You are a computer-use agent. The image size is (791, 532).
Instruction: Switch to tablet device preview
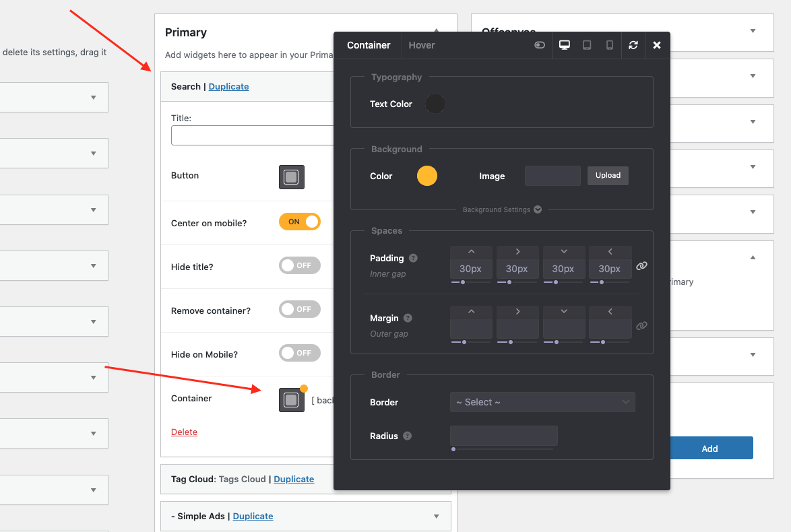pos(587,45)
